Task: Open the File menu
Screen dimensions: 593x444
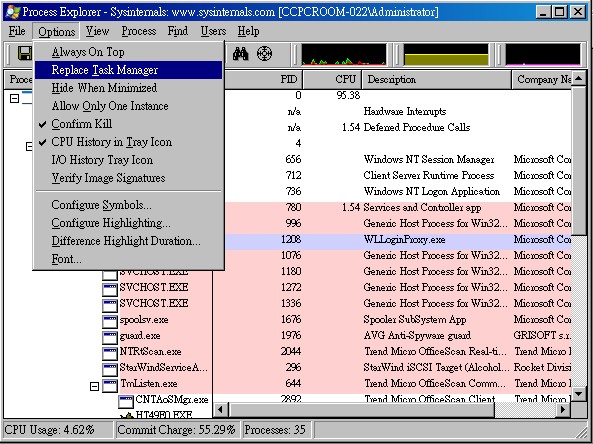Action: (x=17, y=31)
